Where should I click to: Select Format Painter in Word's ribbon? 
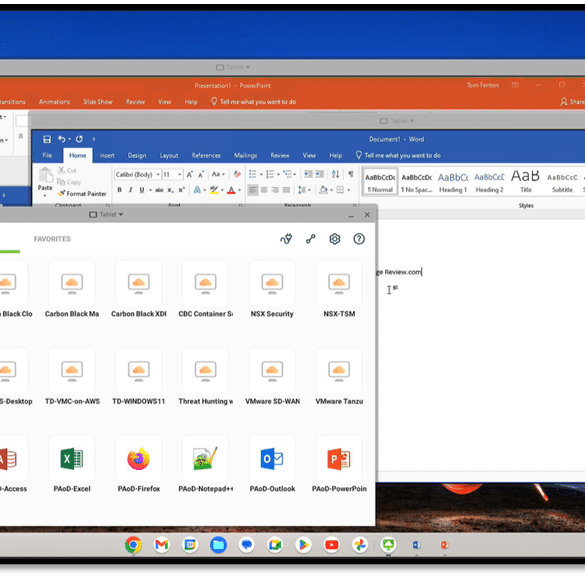pyautogui.click(x=82, y=194)
